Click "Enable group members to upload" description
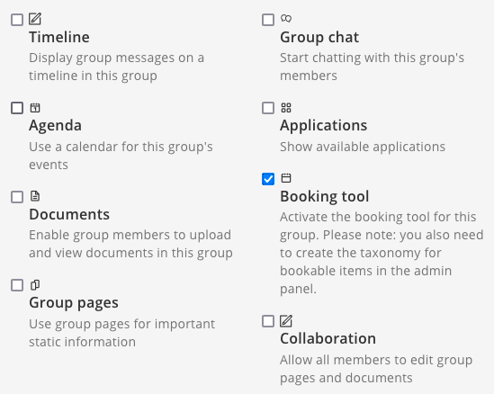 (131, 244)
